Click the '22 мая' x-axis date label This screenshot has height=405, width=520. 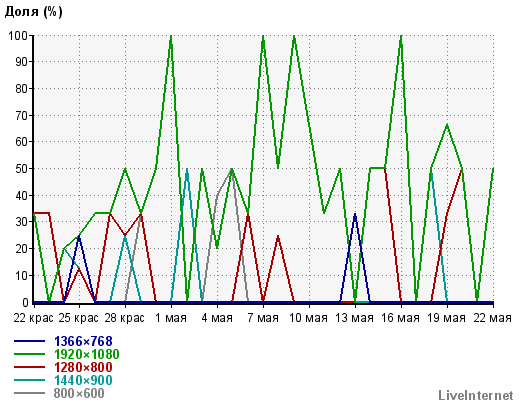tap(492, 318)
